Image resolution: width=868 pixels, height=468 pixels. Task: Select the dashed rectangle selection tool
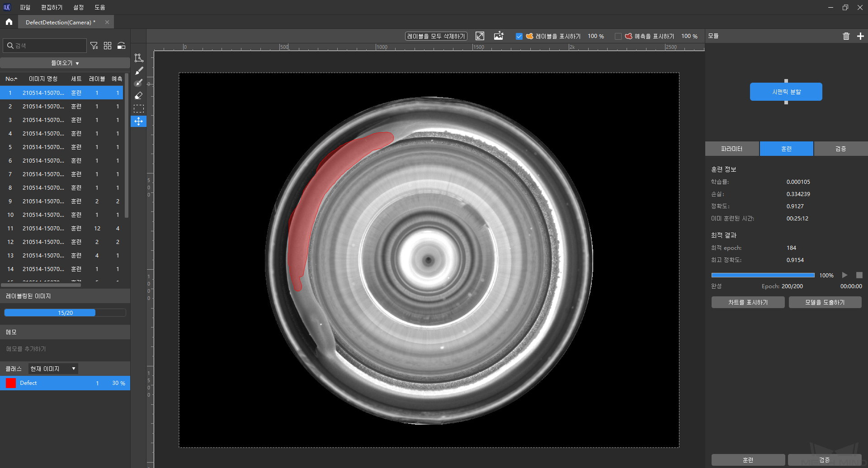click(x=139, y=108)
